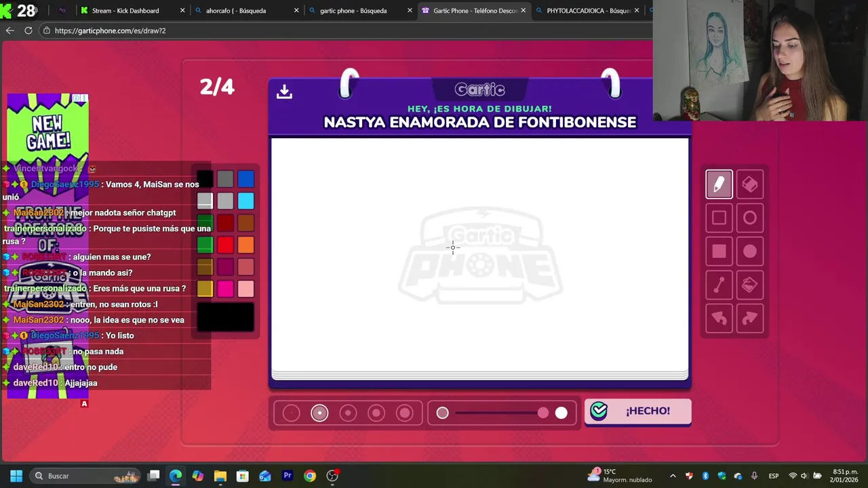Expand the hidden system tray icons chevron

(673, 476)
